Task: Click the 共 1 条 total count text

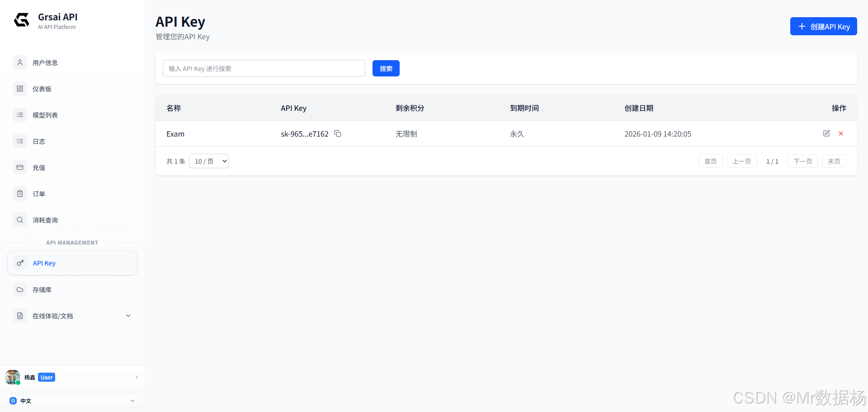Action: pyautogui.click(x=176, y=161)
